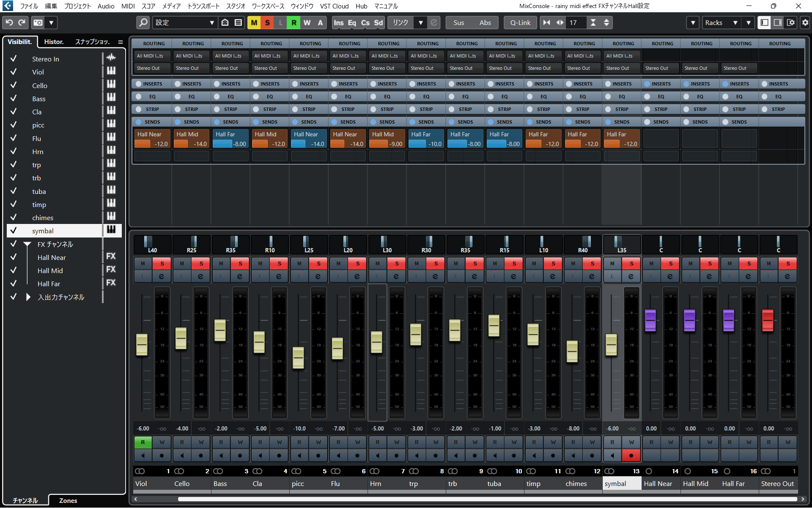Click the Abs button
This screenshot has width=812, height=508.
click(485, 22)
